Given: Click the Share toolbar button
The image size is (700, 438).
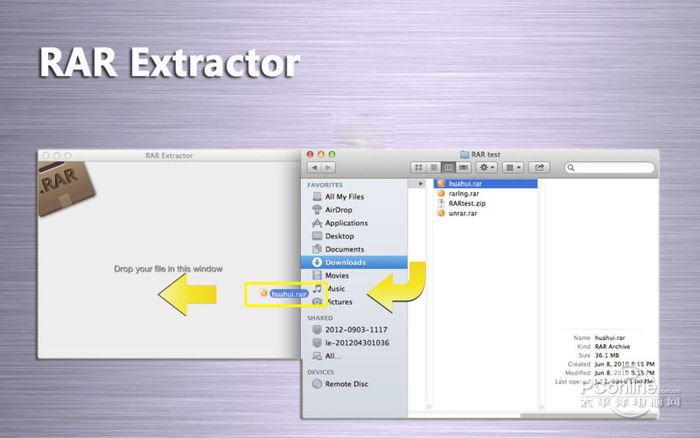Looking at the screenshot, I should coord(539,167).
